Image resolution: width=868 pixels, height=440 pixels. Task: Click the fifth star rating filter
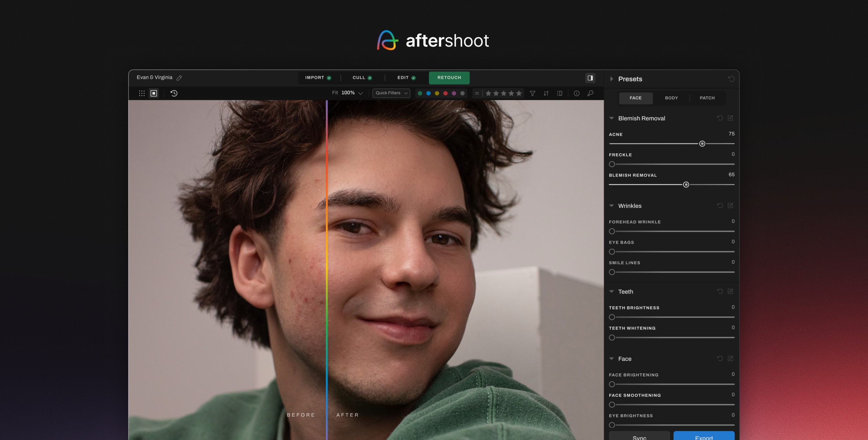[519, 93]
